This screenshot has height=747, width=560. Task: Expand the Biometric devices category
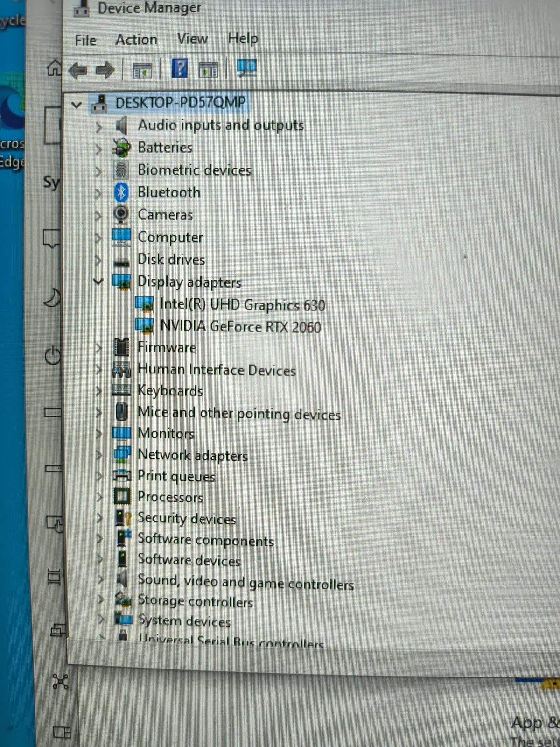coord(98,171)
